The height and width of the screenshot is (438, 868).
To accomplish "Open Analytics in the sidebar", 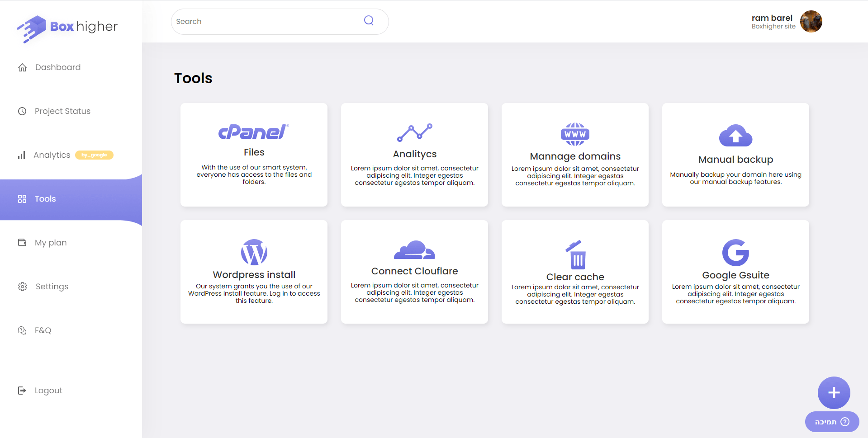I will point(52,155).
